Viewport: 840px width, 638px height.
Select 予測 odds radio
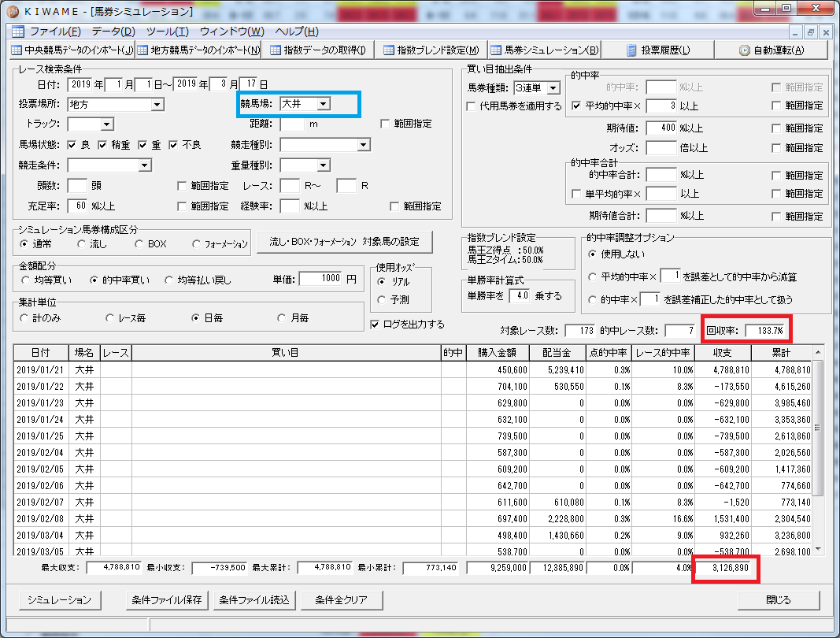382,299
